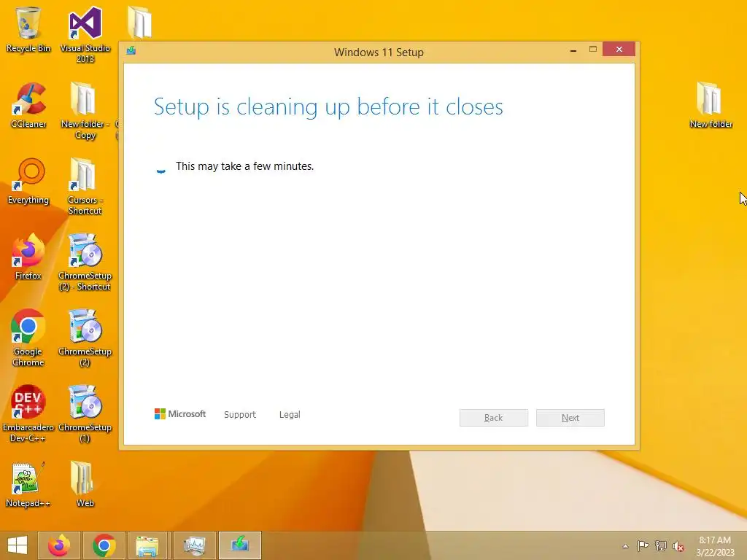Show hidden tray icons arrow
This screenshot has width=747, height=560.
(x=625, y=546)
